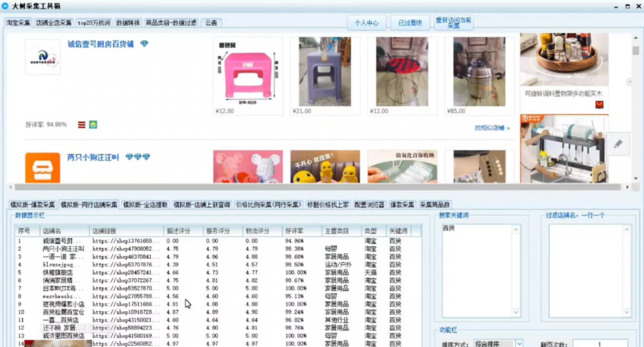The image size is (644, 347).
Task: Click the 大树采集工具箱 app icon in the title bar
Action: click(x=5, y=6)
